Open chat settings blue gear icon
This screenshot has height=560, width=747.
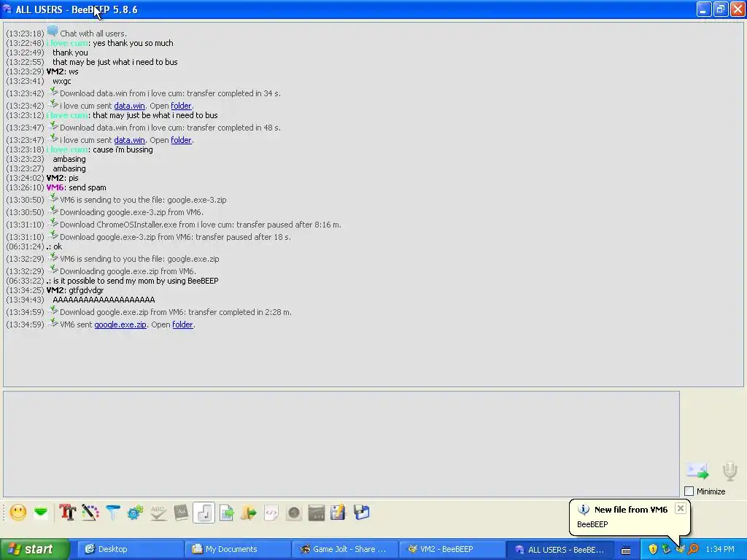(x=135, y=513)
